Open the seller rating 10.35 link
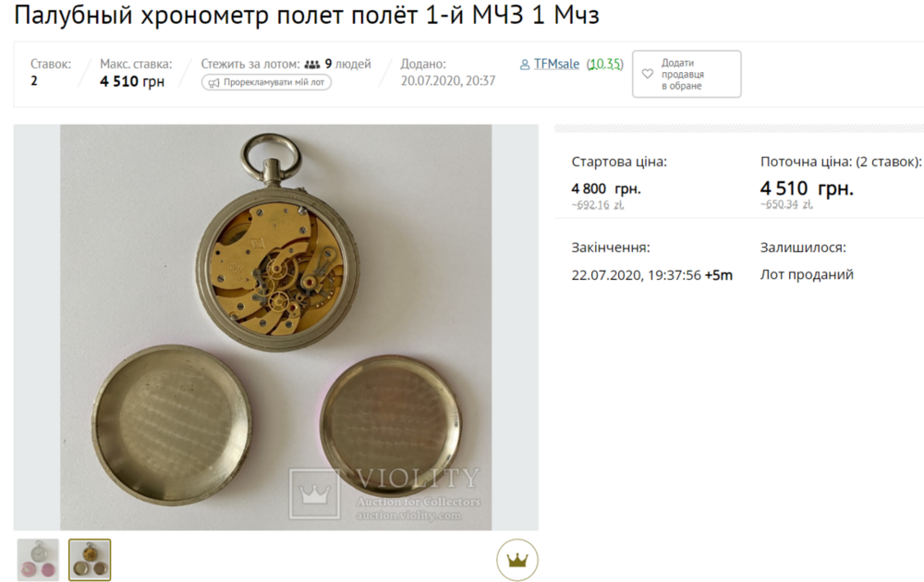Screen dimensions: 924x582 tap(604, 64)
